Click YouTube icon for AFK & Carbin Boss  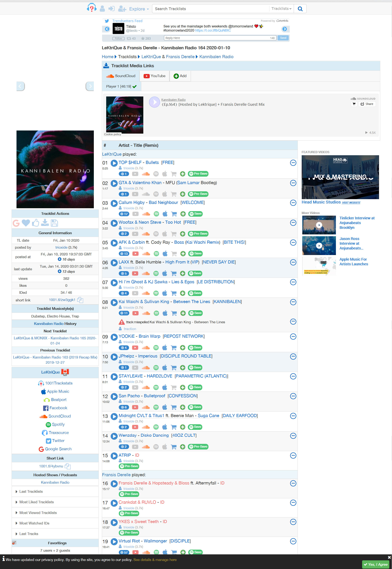point(135,254)
